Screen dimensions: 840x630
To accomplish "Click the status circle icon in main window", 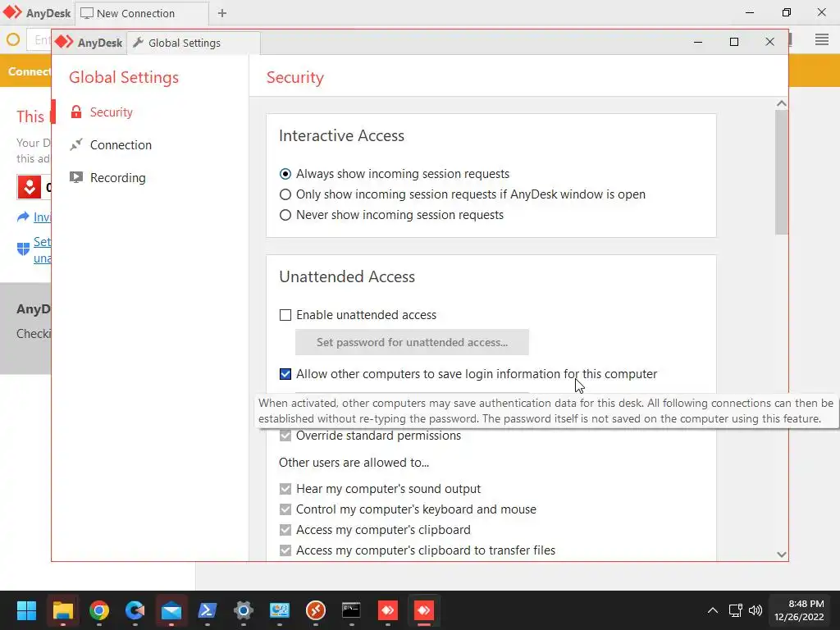I will [13, 39].
